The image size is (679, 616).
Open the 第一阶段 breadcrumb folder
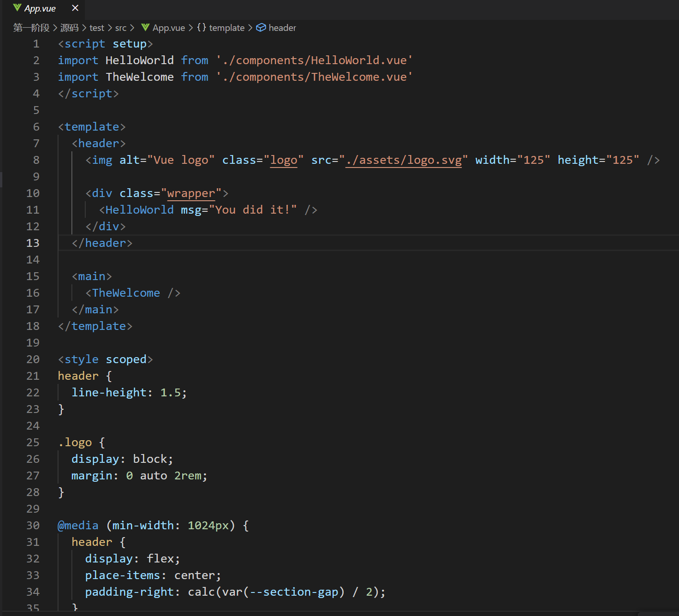pos(31,28)
